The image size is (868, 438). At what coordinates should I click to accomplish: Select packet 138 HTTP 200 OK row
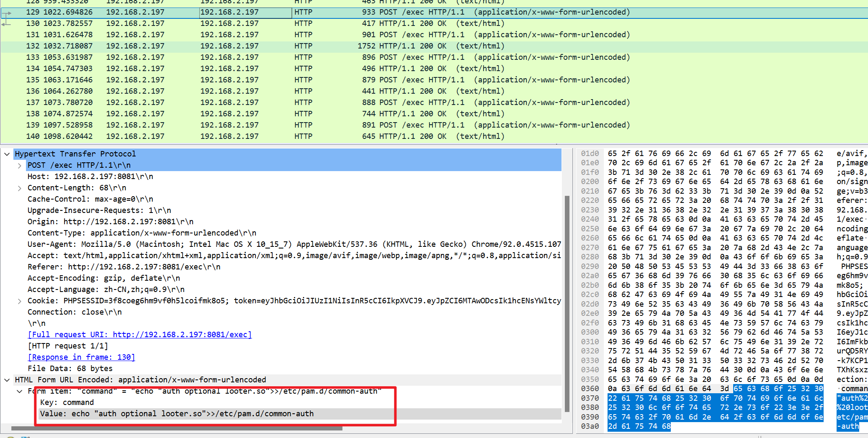coord(434,114)
